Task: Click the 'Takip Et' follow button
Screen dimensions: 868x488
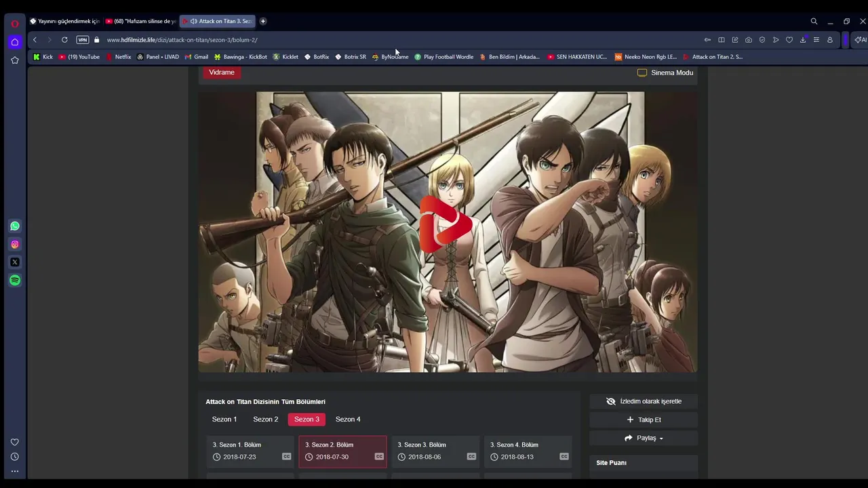Action: tap(644, 420)
